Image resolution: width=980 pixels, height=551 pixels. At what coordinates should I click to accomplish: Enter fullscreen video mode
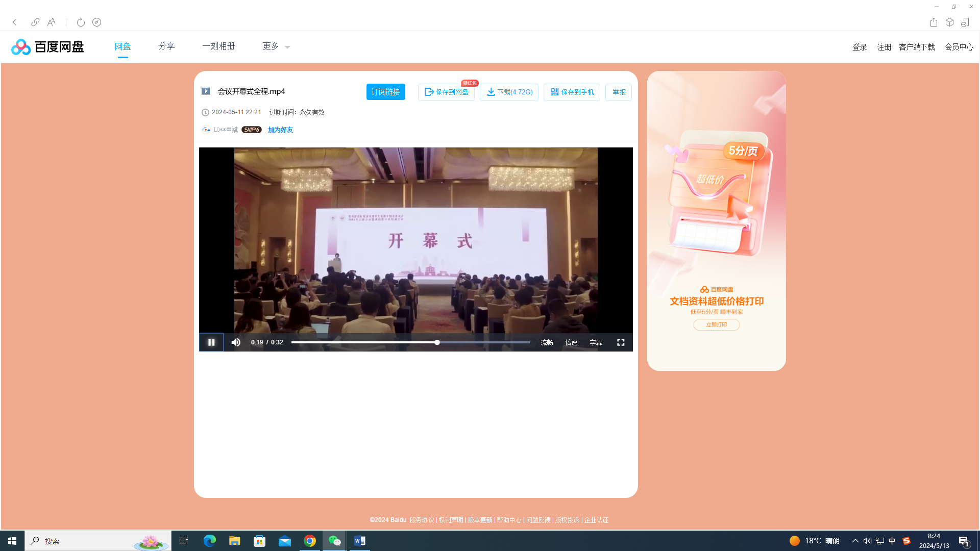pos(621,342)
